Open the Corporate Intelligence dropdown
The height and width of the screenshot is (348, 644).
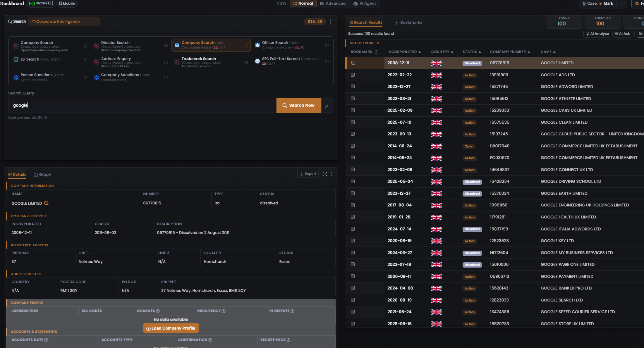click(x=64, y=22)
